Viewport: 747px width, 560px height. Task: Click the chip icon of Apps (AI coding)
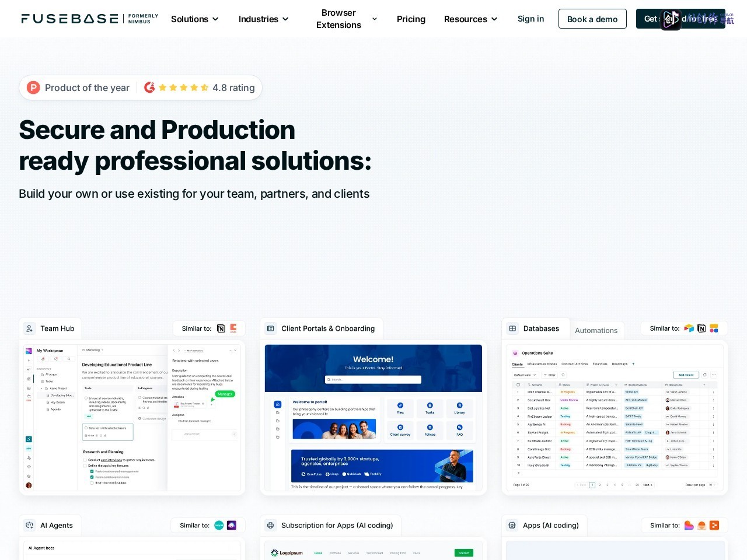pos(512,525)
